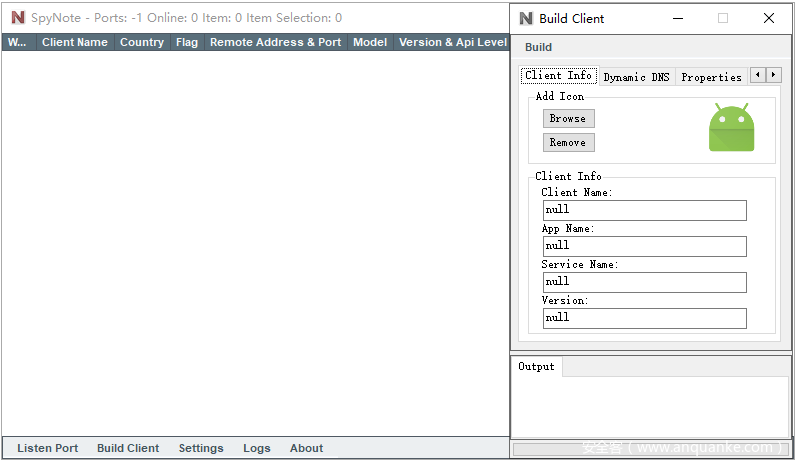798x466 pixels.
Task: Open the Properties tab
Action: pyautogui.click(x=711, y=77)
